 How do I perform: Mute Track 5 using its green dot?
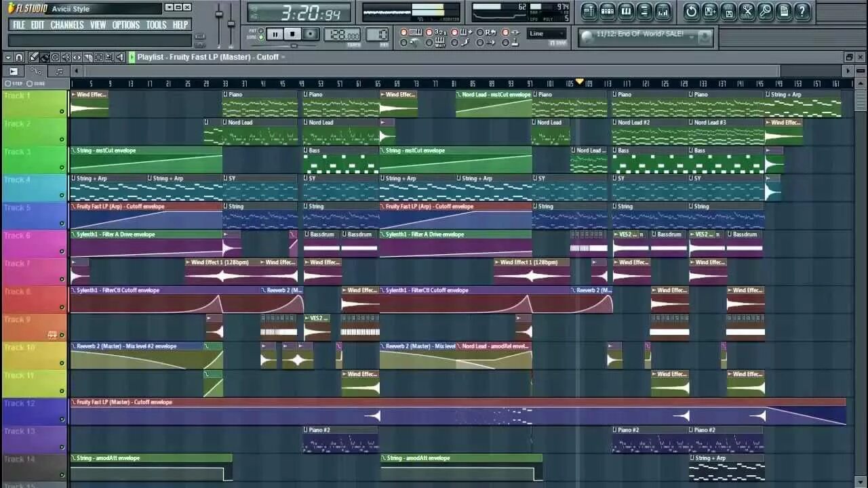click(x=62, y=223)
